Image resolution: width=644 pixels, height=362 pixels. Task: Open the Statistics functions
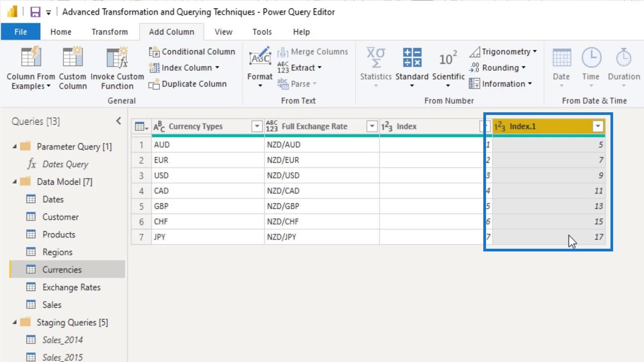pyautogui.click(x=376, y=67)
